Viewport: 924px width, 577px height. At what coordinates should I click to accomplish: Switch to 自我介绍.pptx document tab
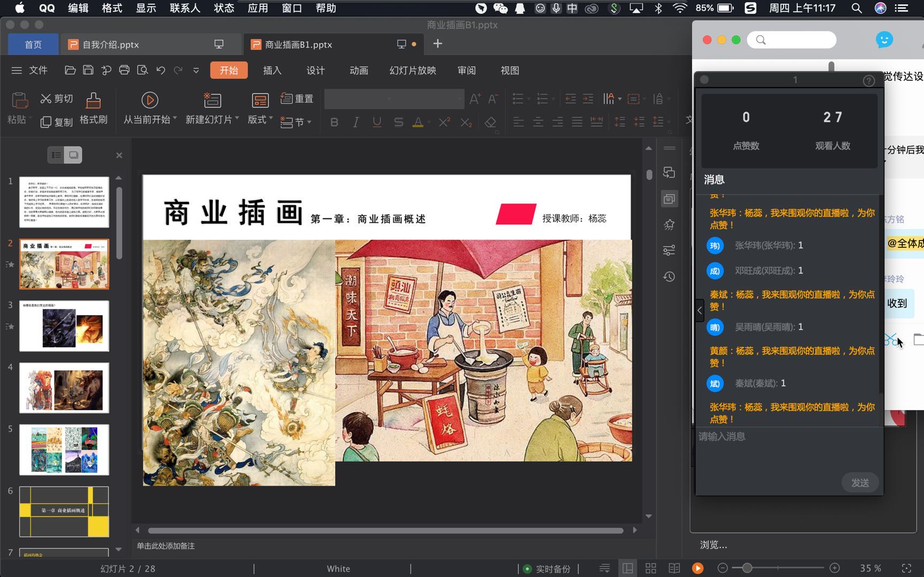tap(111, 44)
